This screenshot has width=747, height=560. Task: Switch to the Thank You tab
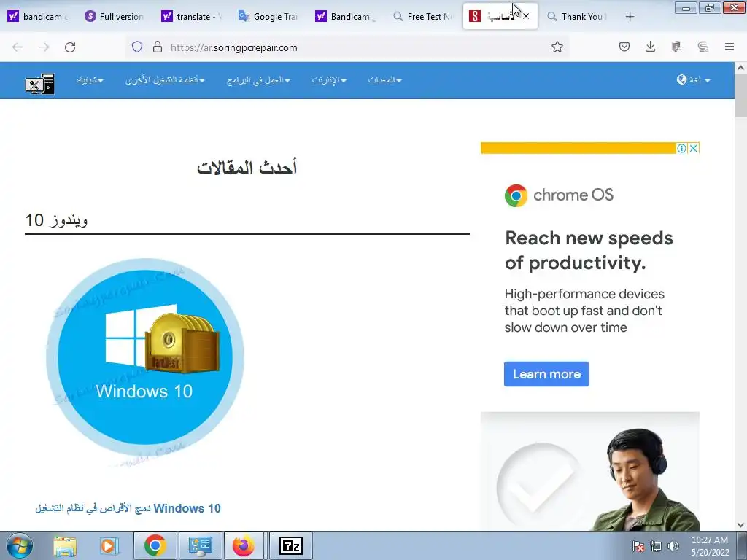pos(576,17)
